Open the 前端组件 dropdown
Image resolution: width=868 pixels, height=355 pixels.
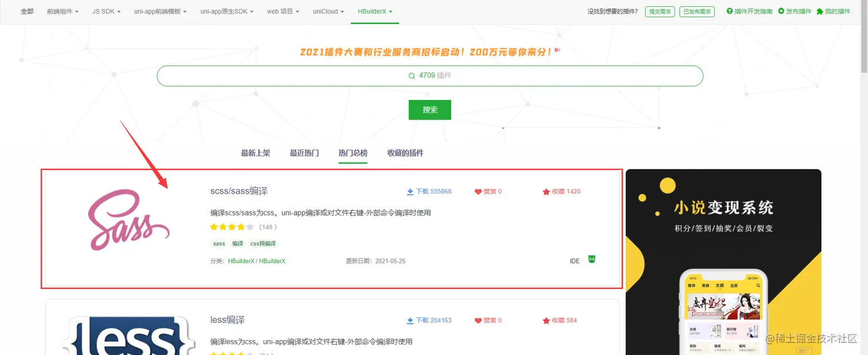coord(62,11)
